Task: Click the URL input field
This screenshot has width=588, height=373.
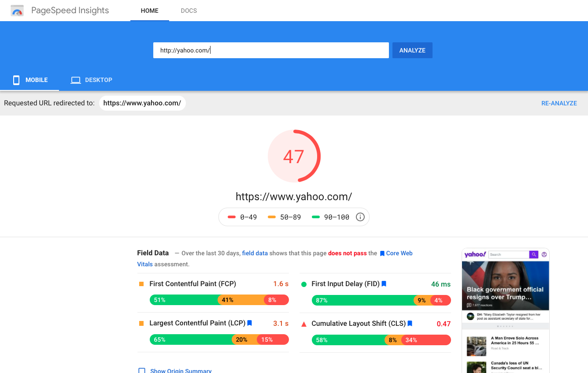Action: (x=271, y=50)
